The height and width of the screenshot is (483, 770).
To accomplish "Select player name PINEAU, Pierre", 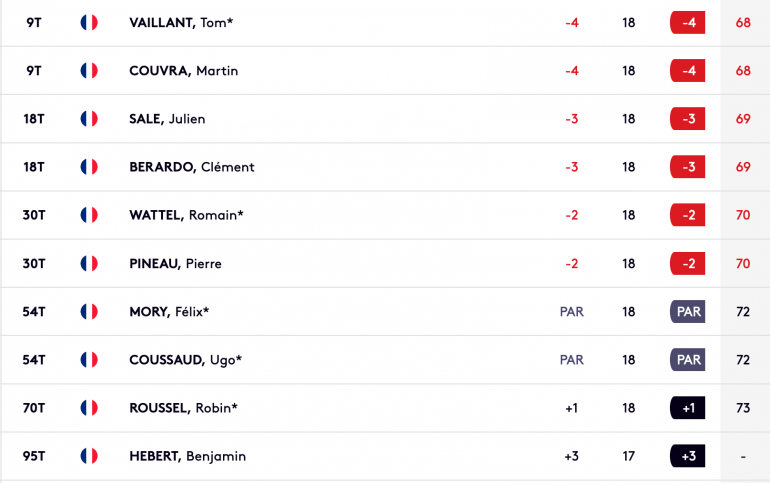I will click(175, 264).
